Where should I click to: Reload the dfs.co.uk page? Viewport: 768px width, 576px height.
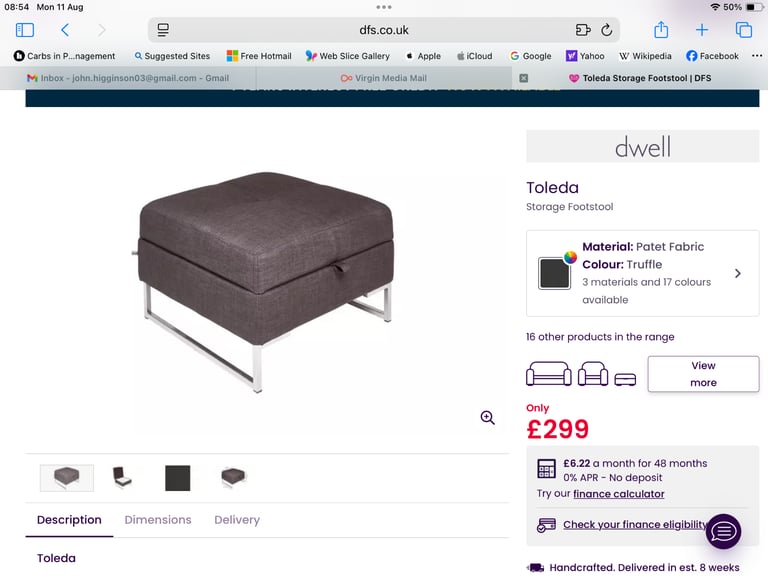tap(606, 30)
